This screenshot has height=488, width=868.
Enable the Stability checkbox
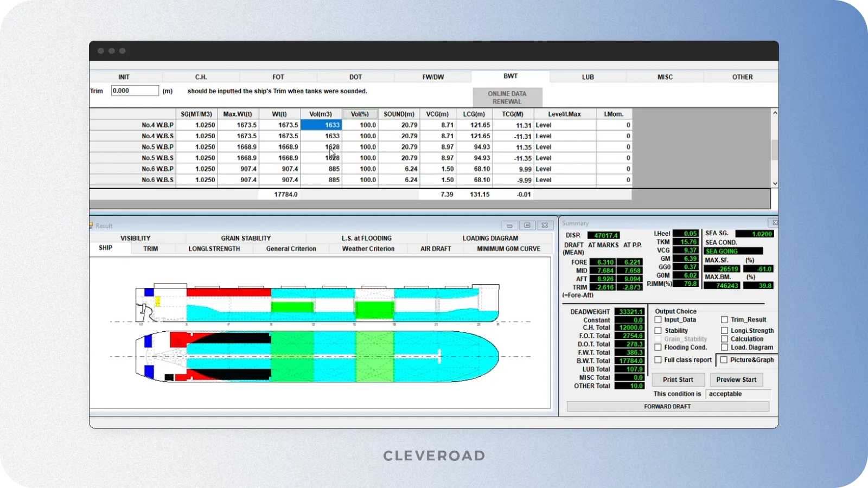pos(658,331)
